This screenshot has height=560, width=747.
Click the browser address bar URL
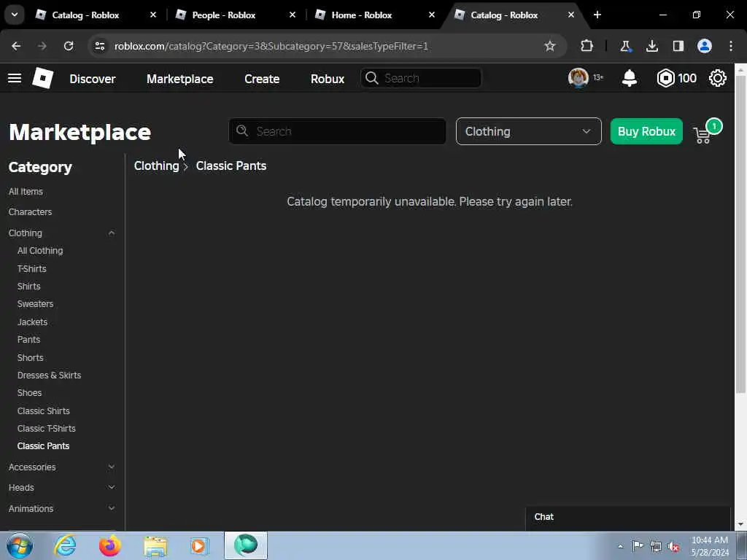point(271,46)
